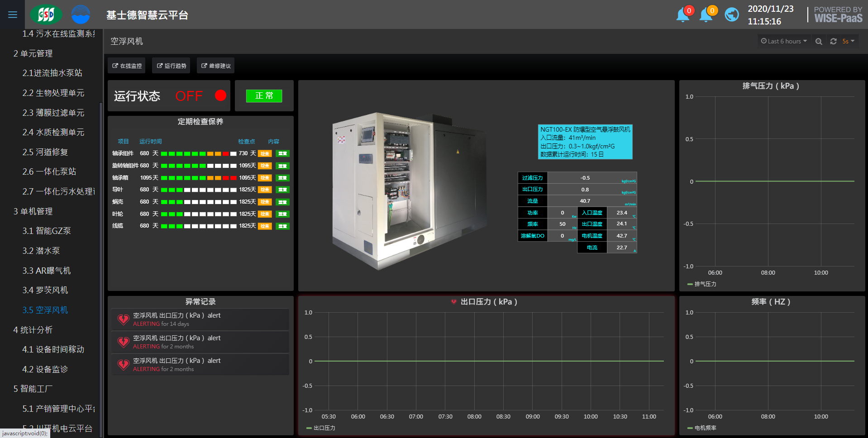The image size is (868, 438).
Task: Click the red-badged alarm bell icon
Action: pyautogui.click(x=683, y=15)
